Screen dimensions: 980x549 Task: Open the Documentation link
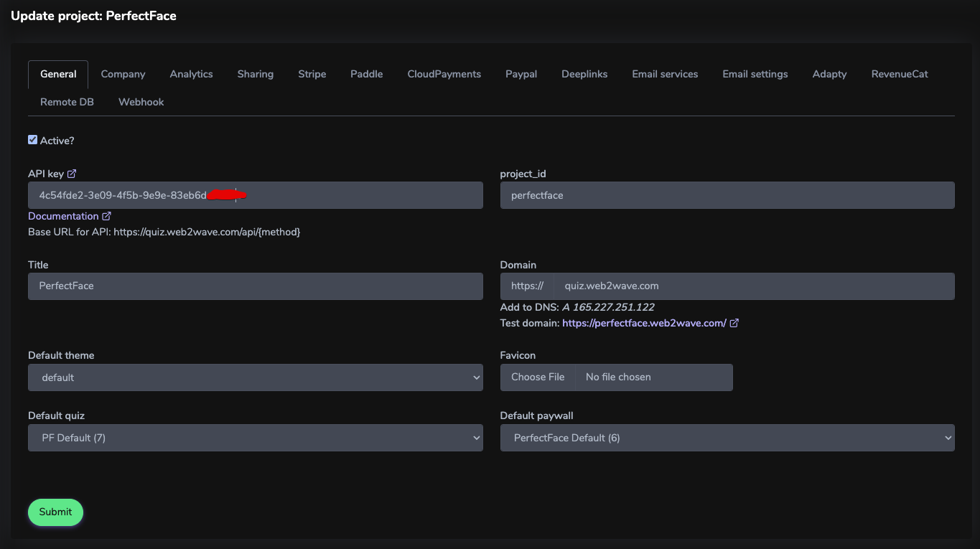point(63,216)
